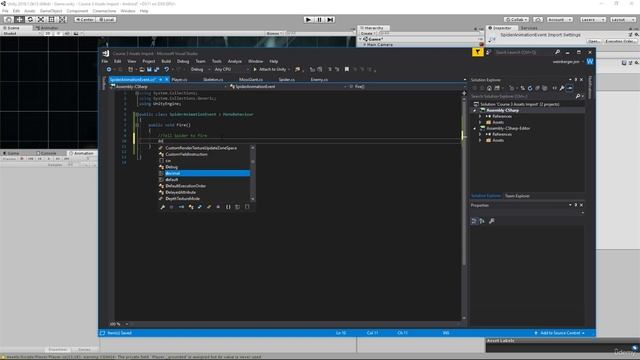
Task: Switch to the Unity Hierarchy tab
Action: pyautogui.click(x=373, y=28)
